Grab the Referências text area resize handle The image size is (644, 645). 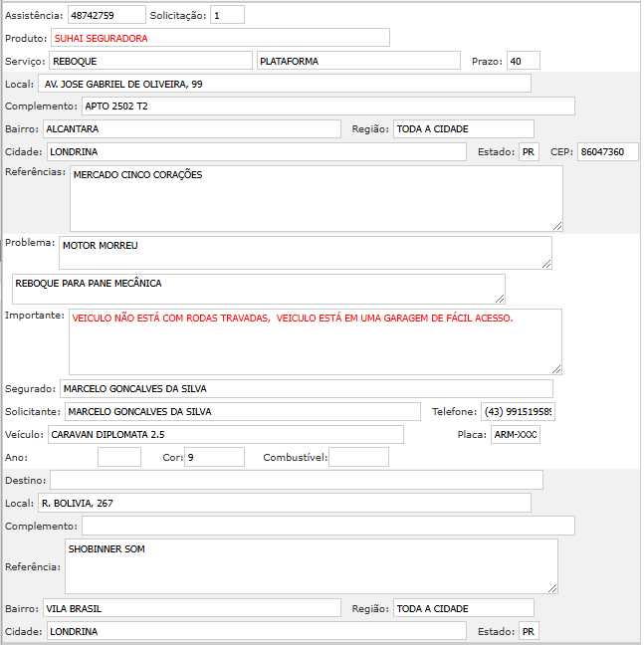point(557,225)
